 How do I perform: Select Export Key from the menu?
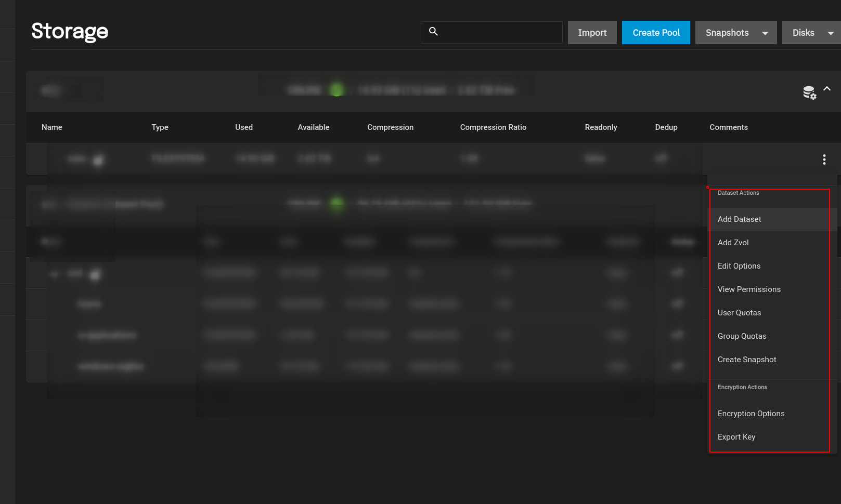point(772,437)
